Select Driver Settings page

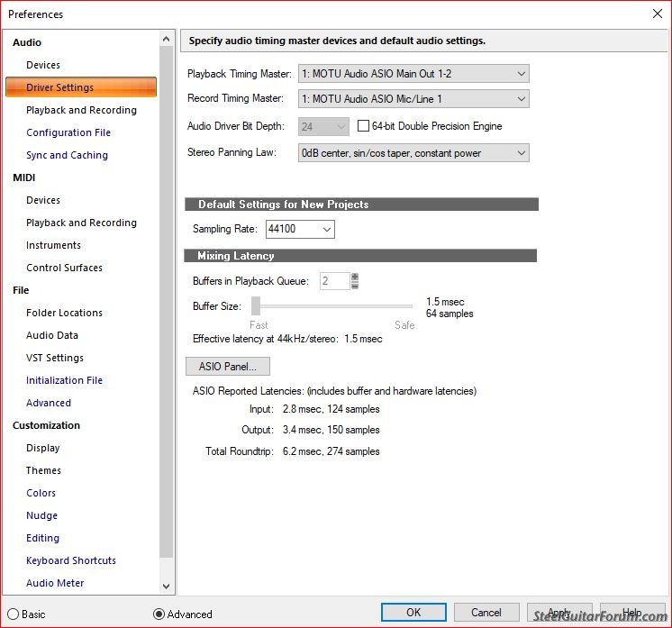coord(81,87)
